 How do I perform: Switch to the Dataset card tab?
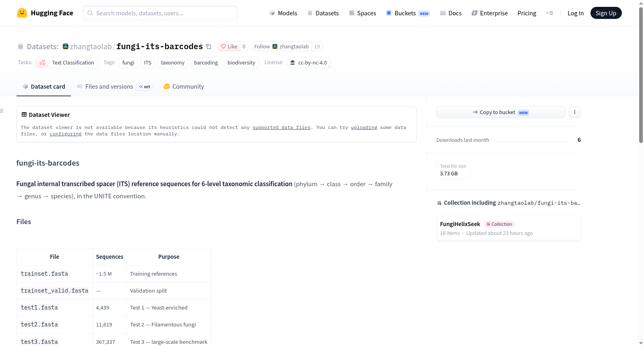tap(44, 87)
